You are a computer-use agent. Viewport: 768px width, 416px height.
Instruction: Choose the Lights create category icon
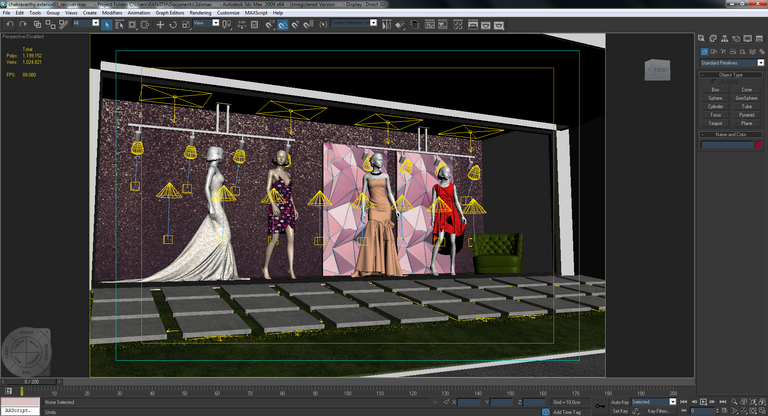pyautogui.click(x=722, y=51)
